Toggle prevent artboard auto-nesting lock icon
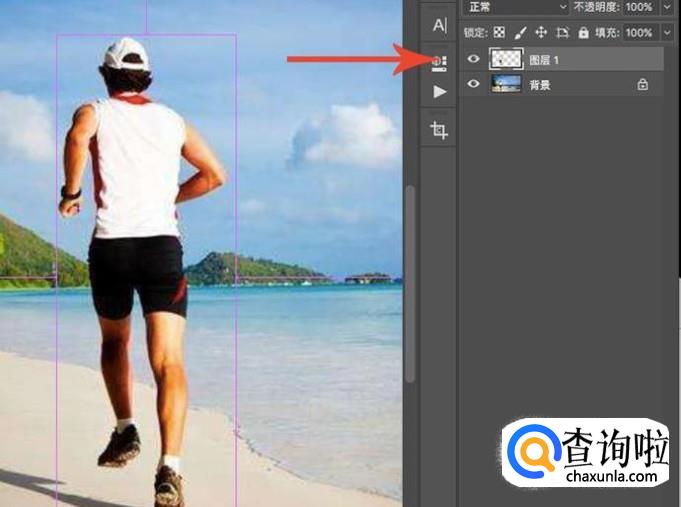The height and width of the screenshot is (507, 681). (x=562, y=33)
